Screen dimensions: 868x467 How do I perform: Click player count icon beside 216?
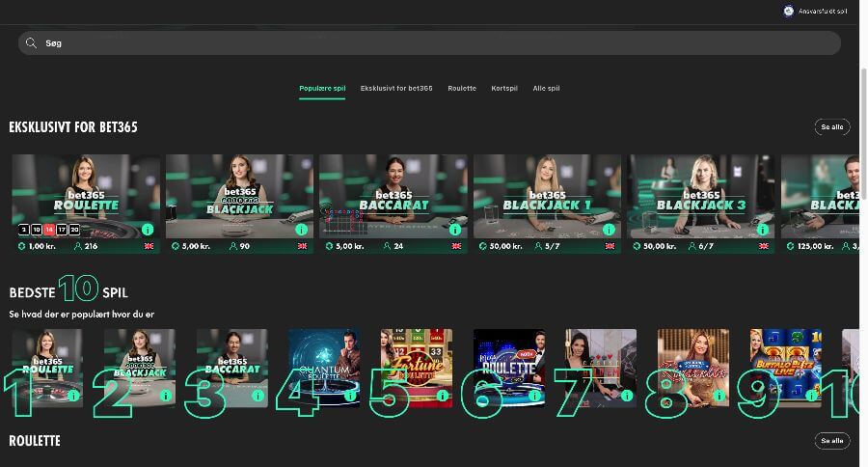(78, 246)
